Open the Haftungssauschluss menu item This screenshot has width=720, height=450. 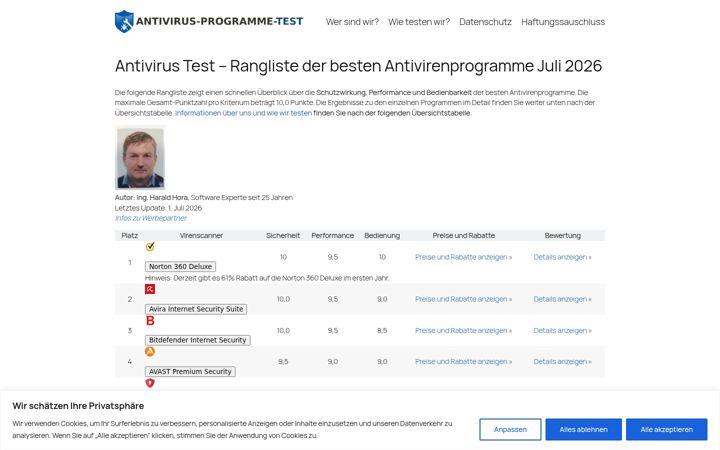point(563,22)
